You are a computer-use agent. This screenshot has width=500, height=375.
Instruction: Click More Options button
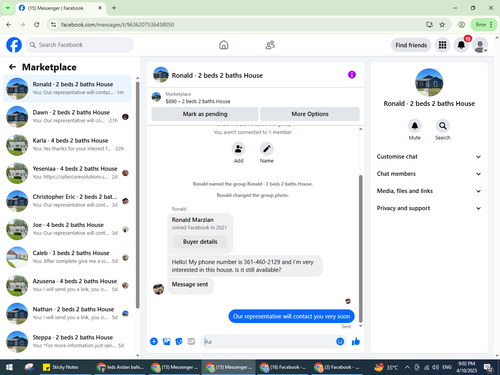310,114
